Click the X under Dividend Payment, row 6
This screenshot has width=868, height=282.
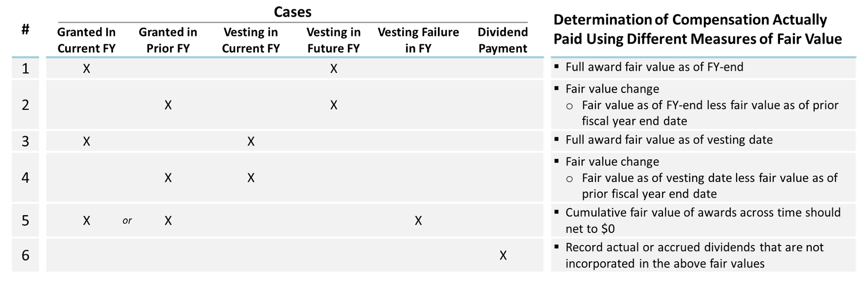point(503,255)
